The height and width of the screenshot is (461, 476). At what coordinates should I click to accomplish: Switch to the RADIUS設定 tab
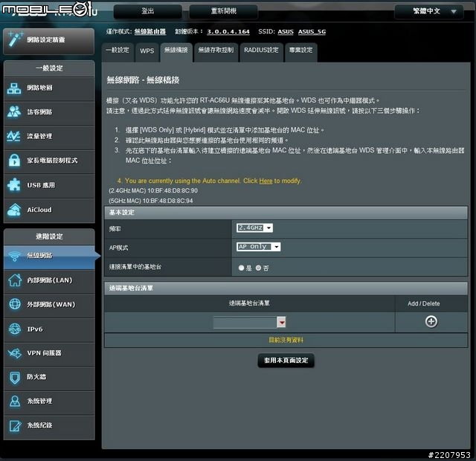260,51
